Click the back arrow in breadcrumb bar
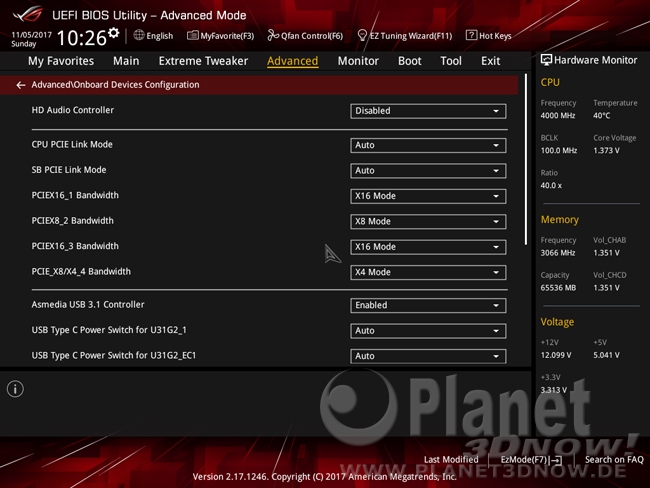The height and width of the screenshot is (488, 650). point(20,85)
